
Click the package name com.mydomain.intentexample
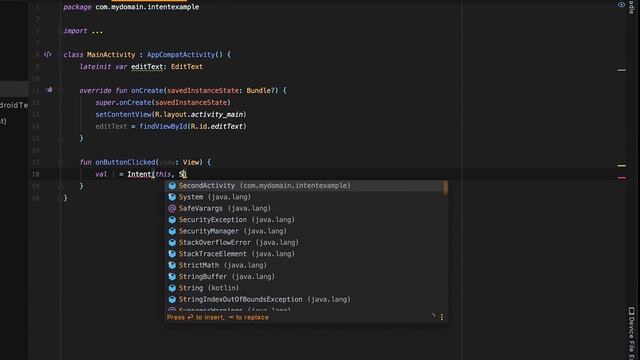(x=147, y=7)
